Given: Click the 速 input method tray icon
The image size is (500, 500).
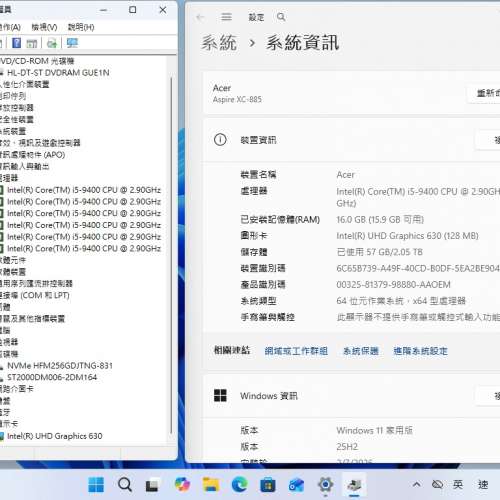Looking at the screenshot, I should point(483,484).
